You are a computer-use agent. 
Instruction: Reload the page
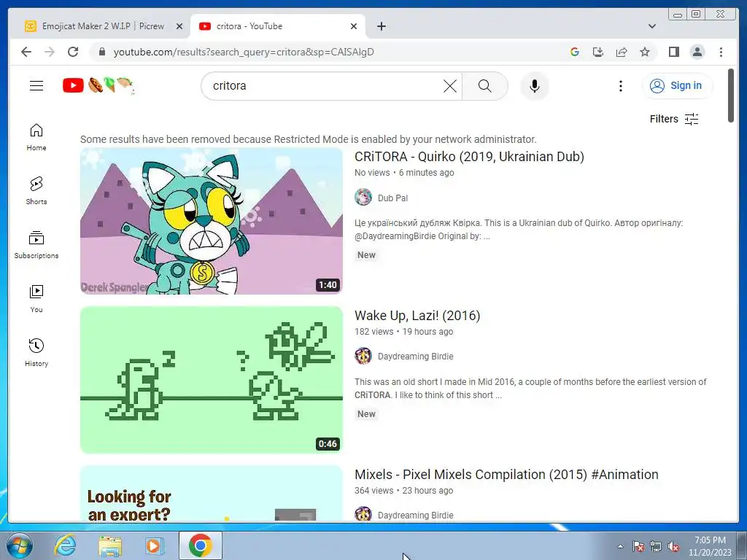tap(73, 52)
